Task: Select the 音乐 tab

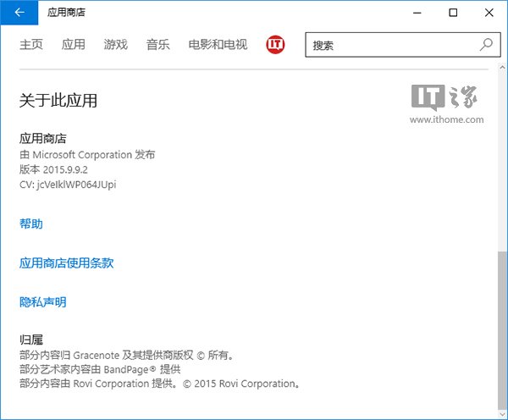Action: click(157, 44)
